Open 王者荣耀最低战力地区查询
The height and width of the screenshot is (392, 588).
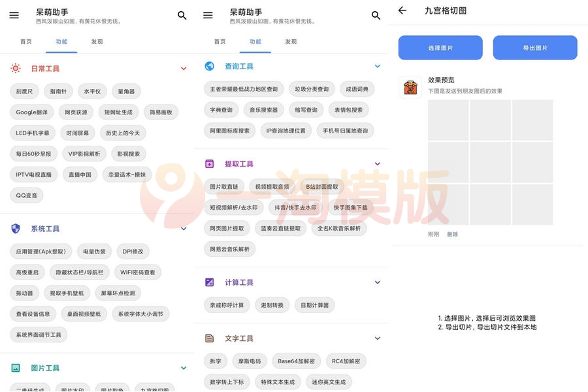(244, 89)
